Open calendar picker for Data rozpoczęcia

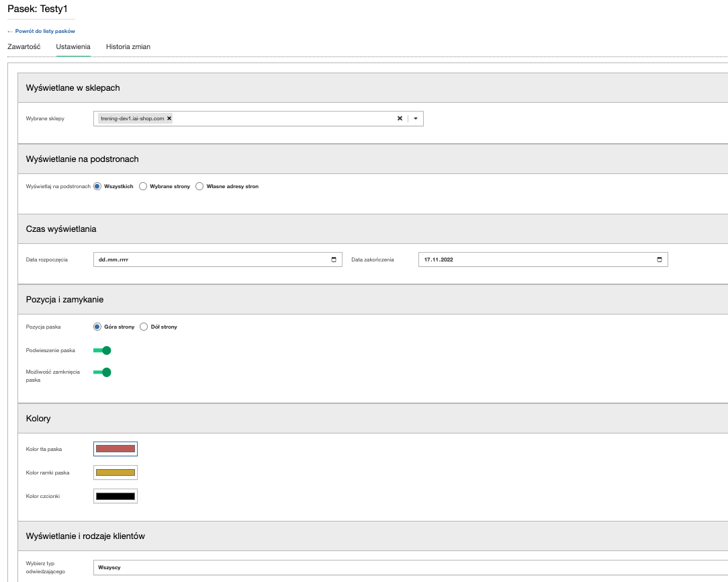[x=333, y=259]
